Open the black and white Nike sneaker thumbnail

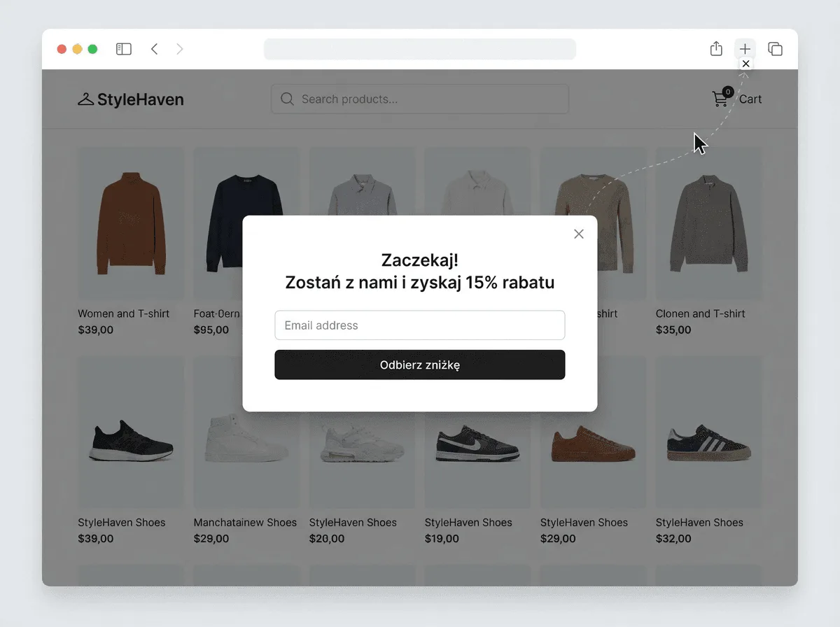pos(477,432)
